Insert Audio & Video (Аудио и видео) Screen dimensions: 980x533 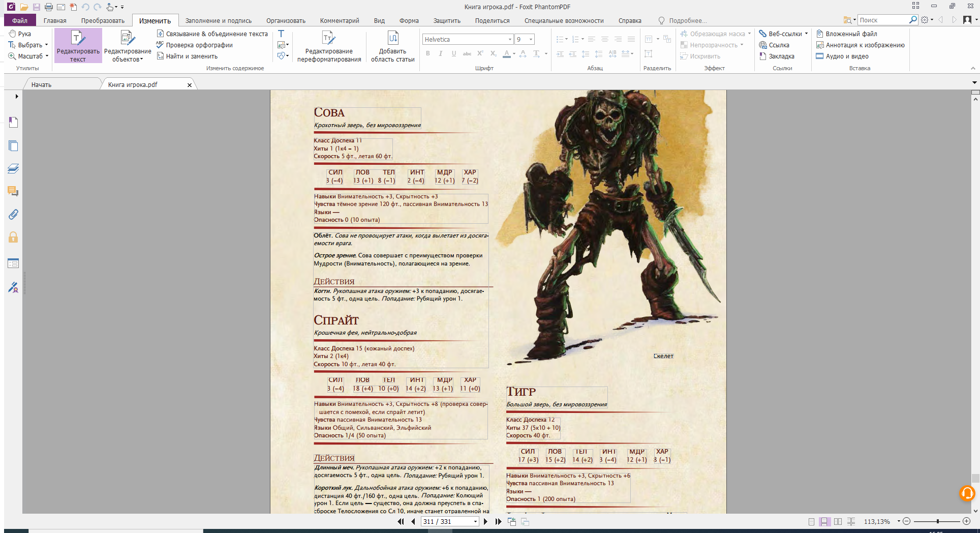point(842,56)
